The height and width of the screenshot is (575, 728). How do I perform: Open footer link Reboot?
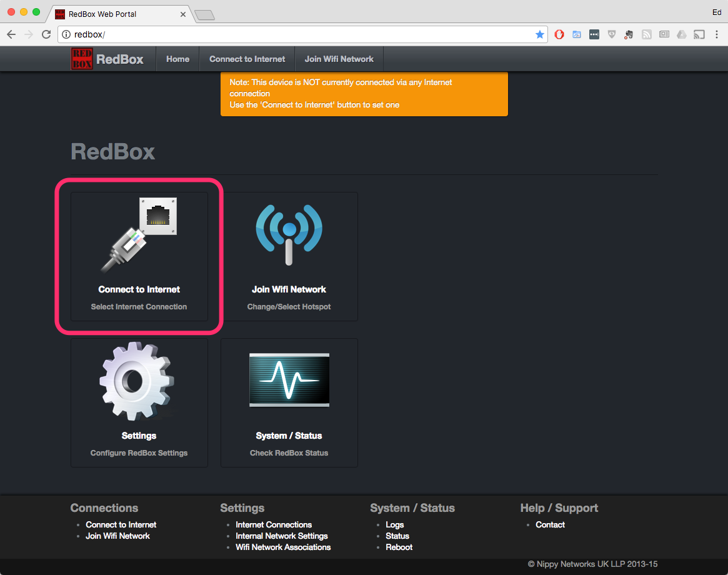coord(399,547)
